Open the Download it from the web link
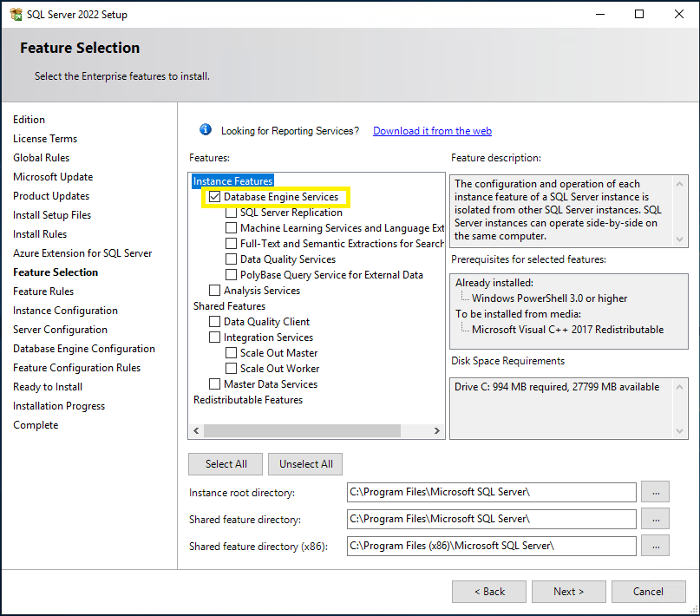Image resolution: width=700 pixels, height=616 pixels. 432,131
